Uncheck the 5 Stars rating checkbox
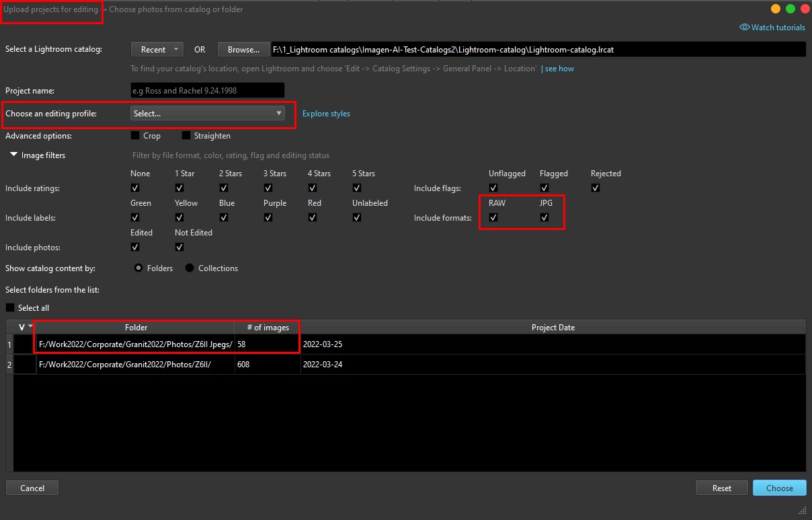Image resolution: width=812 pixels, height=520 pixels. pos(357,188)
